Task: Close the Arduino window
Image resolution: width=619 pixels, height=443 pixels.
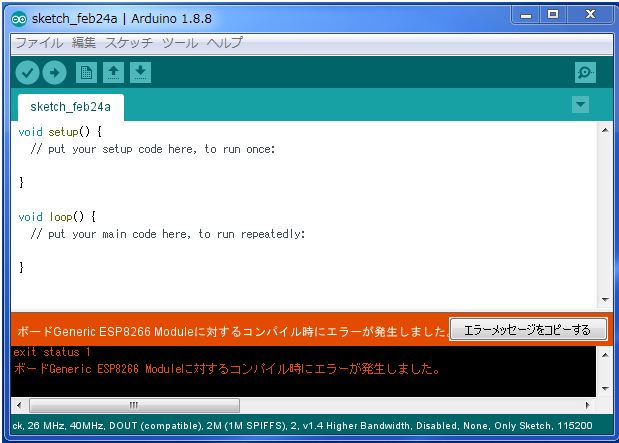Action: pyautogui.click(x=590, y=15)
